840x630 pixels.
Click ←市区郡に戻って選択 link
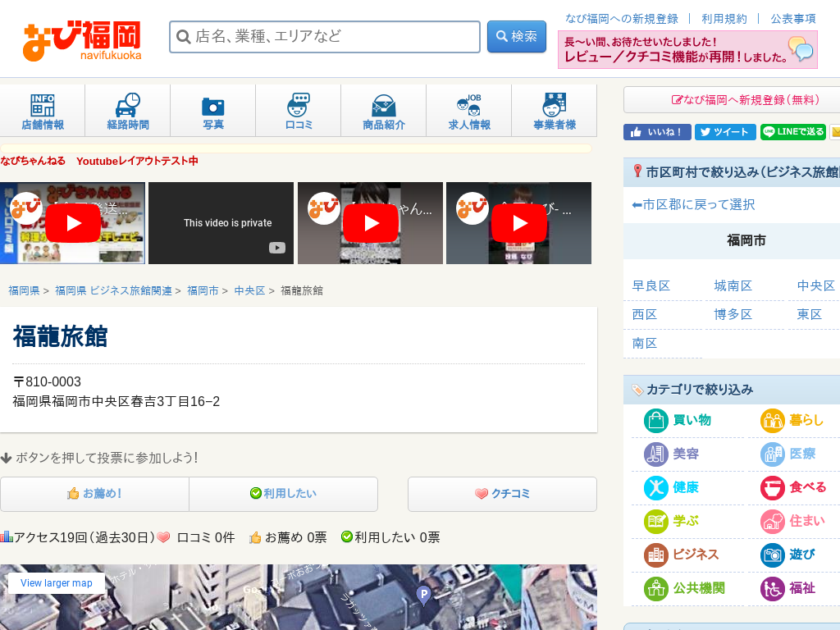[694, 204]
